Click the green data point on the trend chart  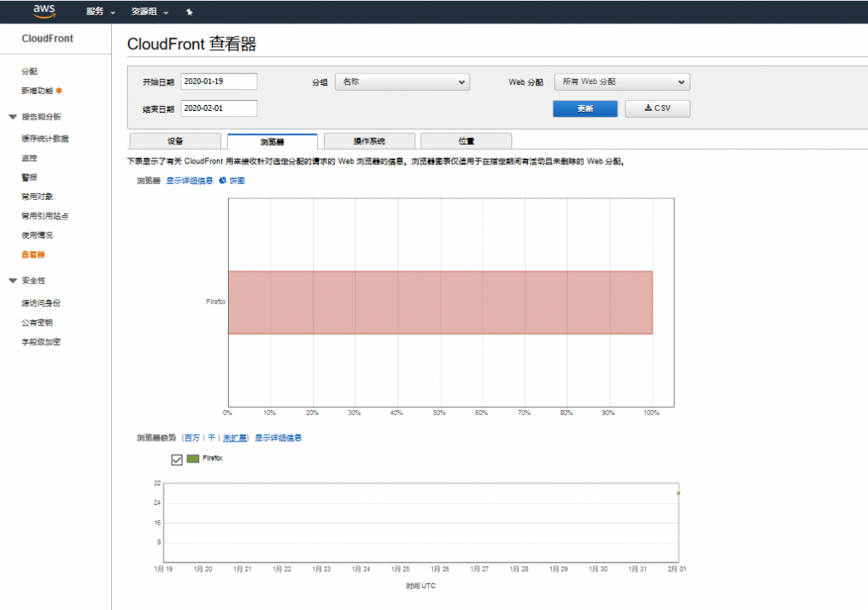(678, 493)
